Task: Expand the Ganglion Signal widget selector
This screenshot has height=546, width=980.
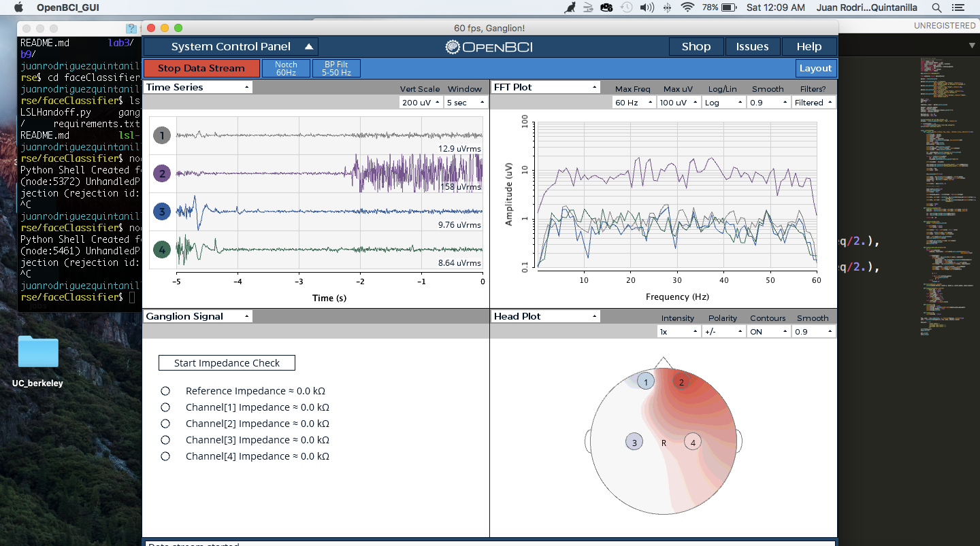Action: 197,316
